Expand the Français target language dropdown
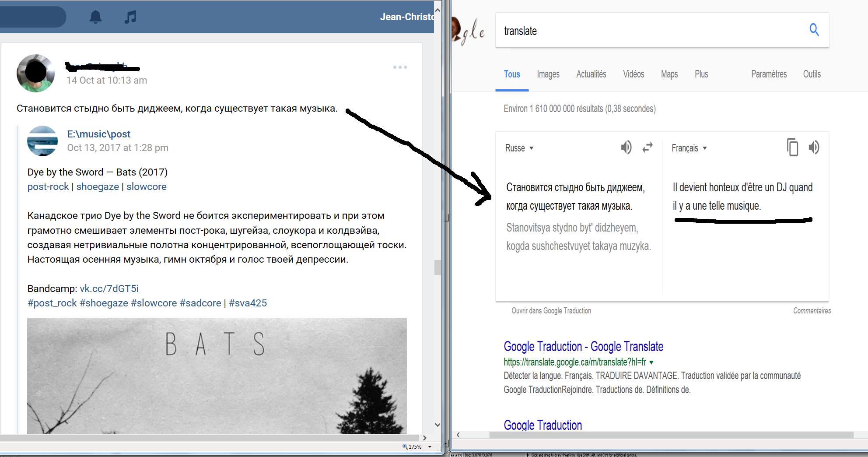The width and height of the screenshot is (868, 457). 689,148
